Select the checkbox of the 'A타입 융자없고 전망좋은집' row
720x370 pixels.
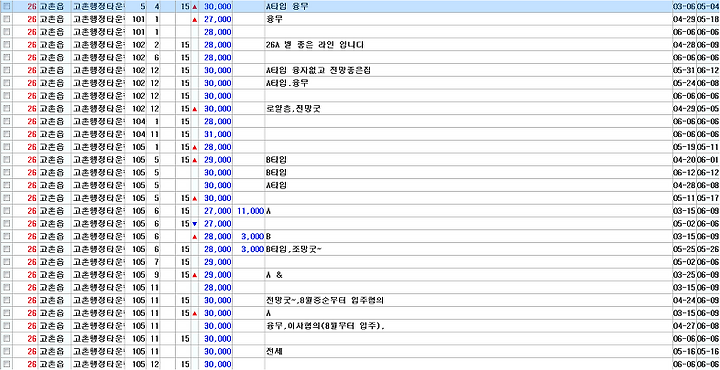(x=6, y=71)
